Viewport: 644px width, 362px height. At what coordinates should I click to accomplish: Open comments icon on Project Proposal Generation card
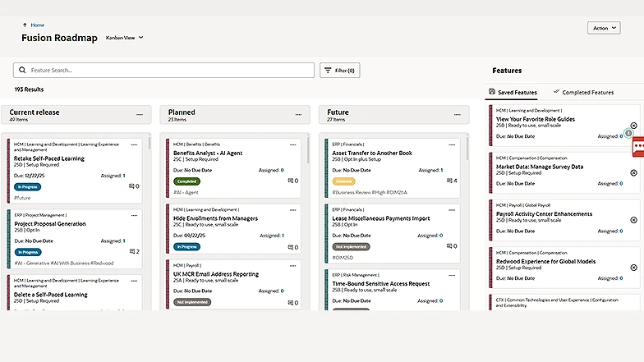(x=133, y=252)
